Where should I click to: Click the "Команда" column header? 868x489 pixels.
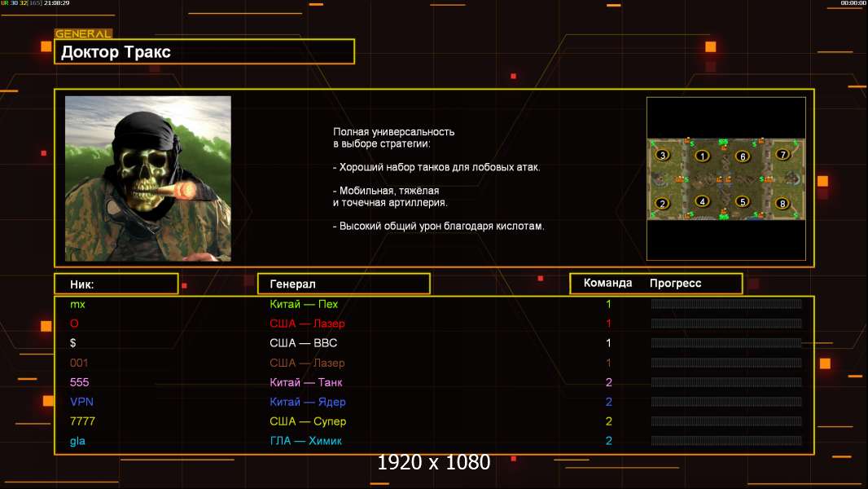[607, 283]
